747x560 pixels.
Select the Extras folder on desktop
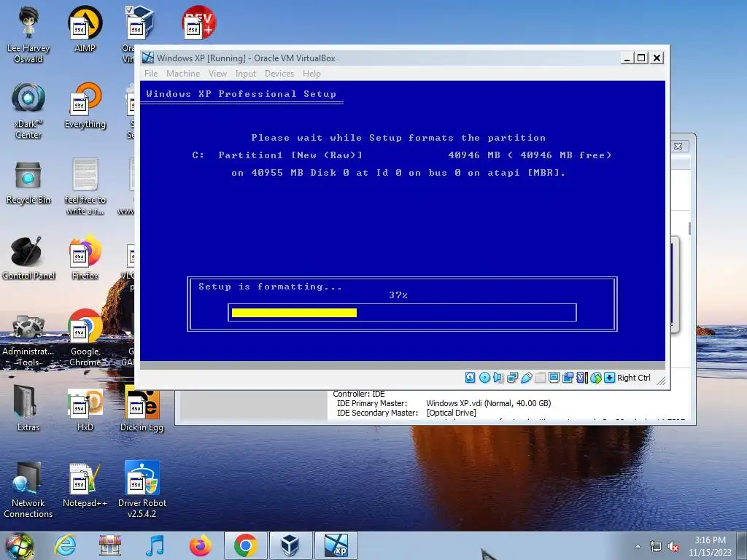[x=28, y=409]
